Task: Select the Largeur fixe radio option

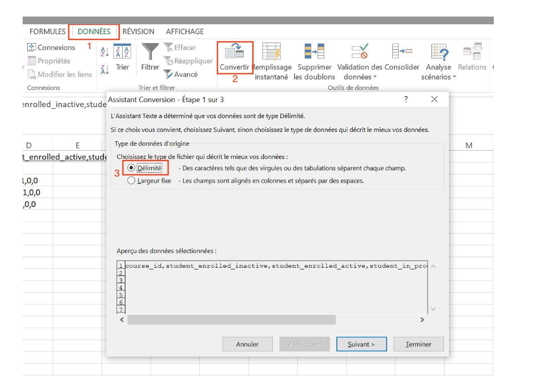Action: coord(131,181)
